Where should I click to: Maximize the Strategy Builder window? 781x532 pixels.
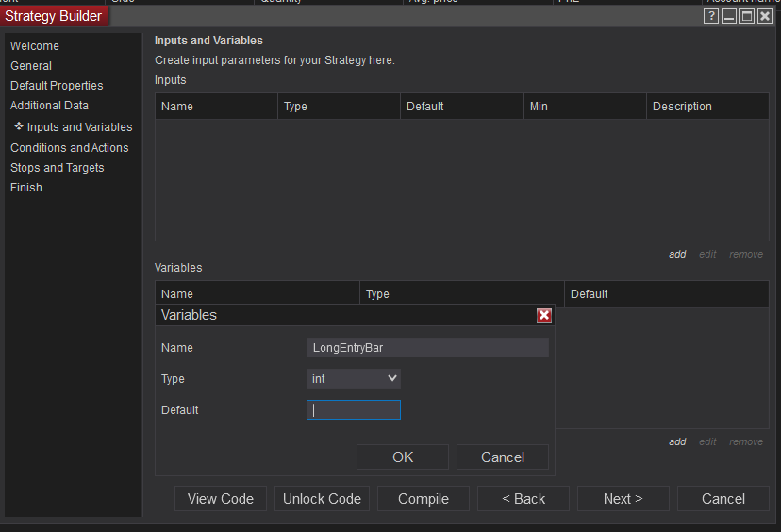[747, 16]
